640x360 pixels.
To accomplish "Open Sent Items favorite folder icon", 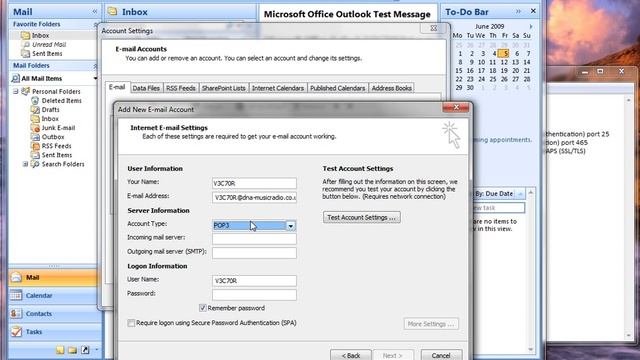I will (x=26, y=53).
